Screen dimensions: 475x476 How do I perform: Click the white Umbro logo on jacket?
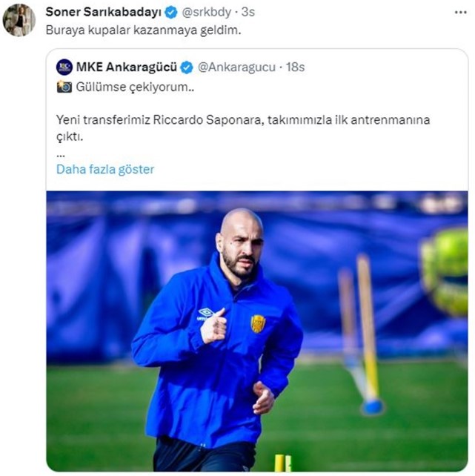tap(206, 314)
